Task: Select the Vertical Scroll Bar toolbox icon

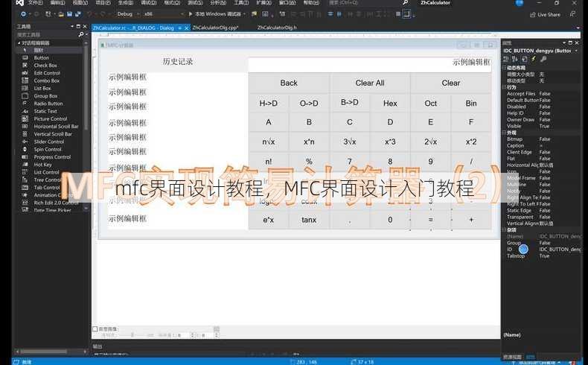Action: click(x=25, y=134)
